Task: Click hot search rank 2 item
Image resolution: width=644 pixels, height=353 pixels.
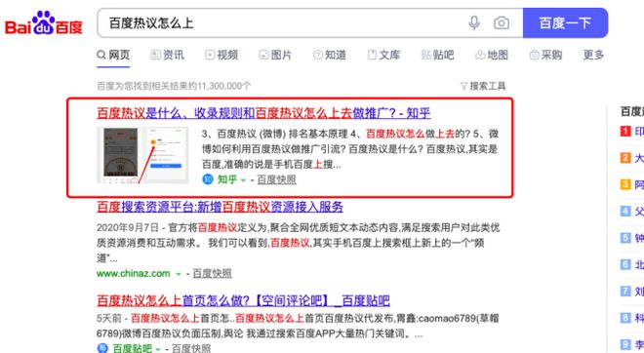Action: click(x=631, y=158)
